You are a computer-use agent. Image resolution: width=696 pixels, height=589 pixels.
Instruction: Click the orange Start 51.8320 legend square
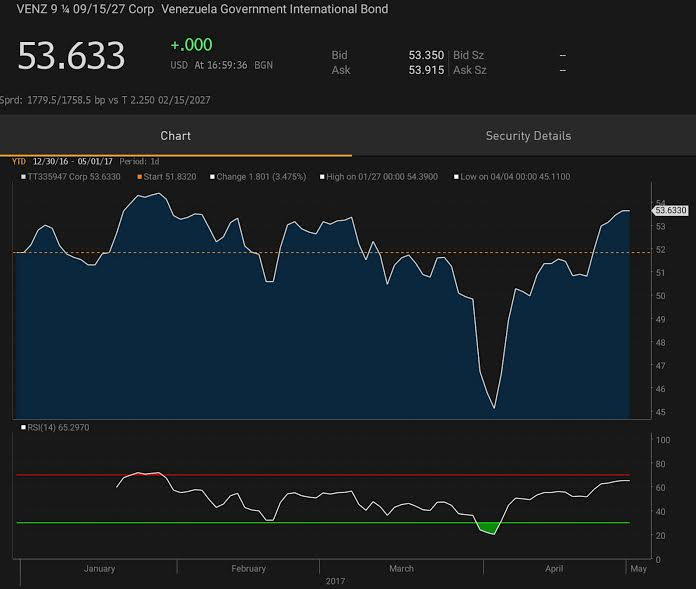pyautogui.click(x=140, y=177)
